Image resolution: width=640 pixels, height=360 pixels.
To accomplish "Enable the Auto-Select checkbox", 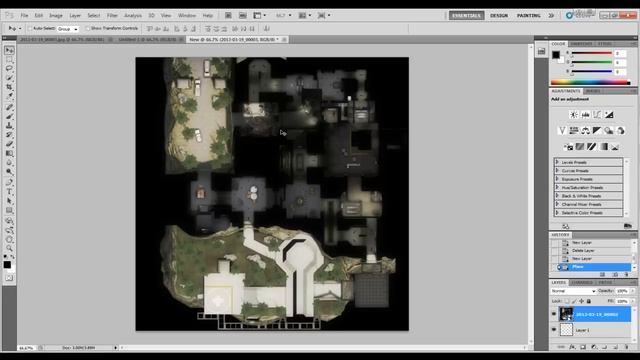I will click(x=30, y=29).
